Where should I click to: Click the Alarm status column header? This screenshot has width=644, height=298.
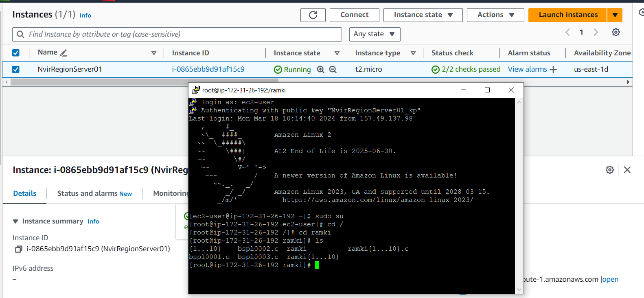[529, 53]
